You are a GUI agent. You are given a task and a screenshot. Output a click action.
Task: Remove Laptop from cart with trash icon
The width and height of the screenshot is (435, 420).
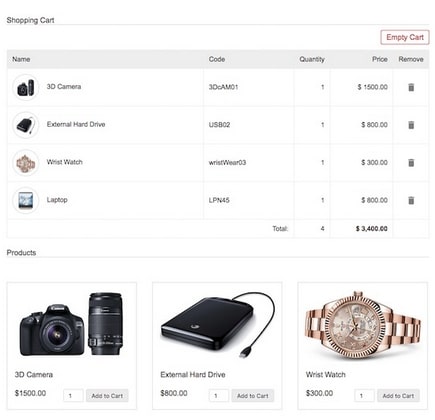pyautogui.click(x=411, y=200)
